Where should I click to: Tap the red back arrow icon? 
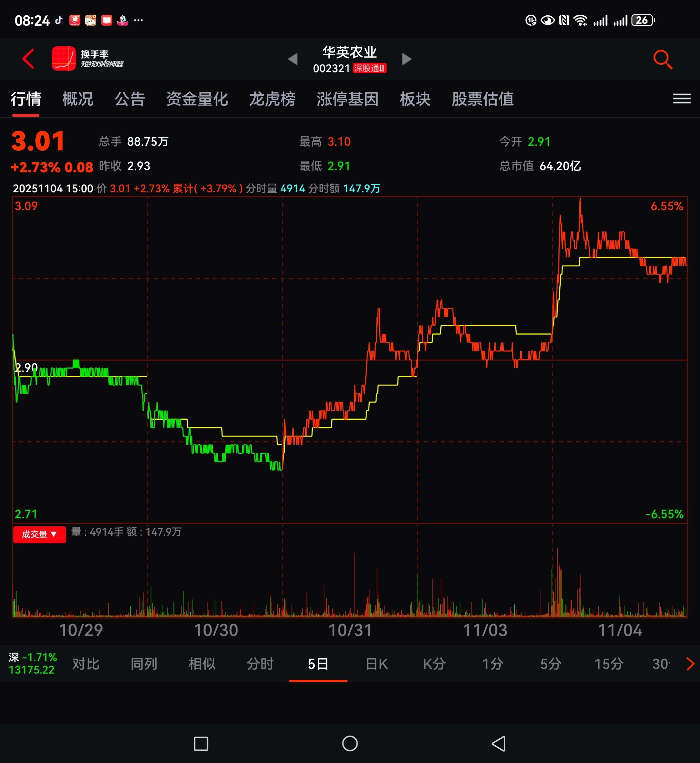click(x=28, y=59)
